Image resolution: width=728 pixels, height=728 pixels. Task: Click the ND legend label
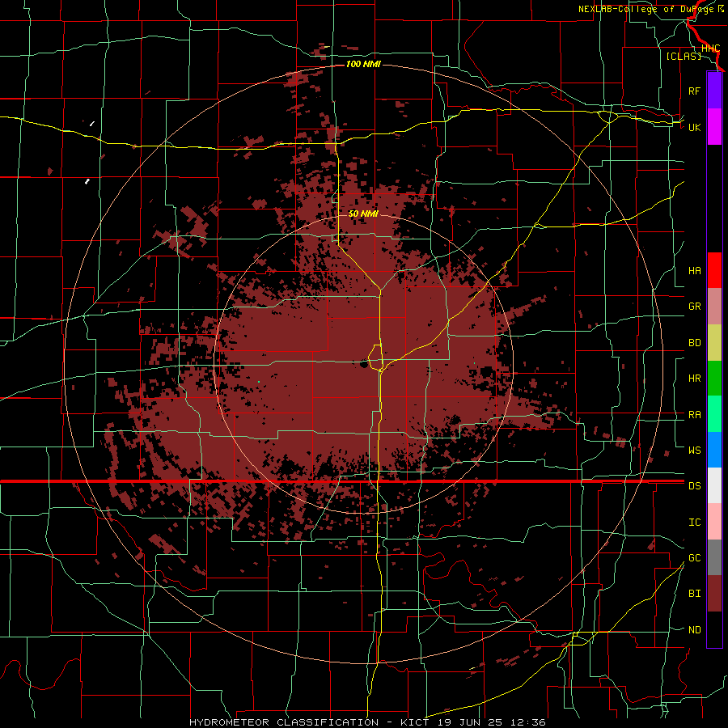[694, 630]
